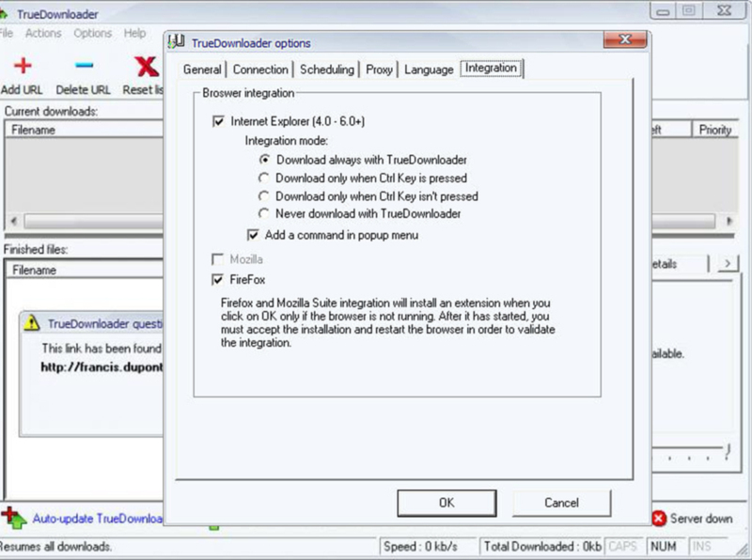This screenshot has width=752, height=560.
Task: Click Cancel in options dialog
Action: click(x=561, y=503)
